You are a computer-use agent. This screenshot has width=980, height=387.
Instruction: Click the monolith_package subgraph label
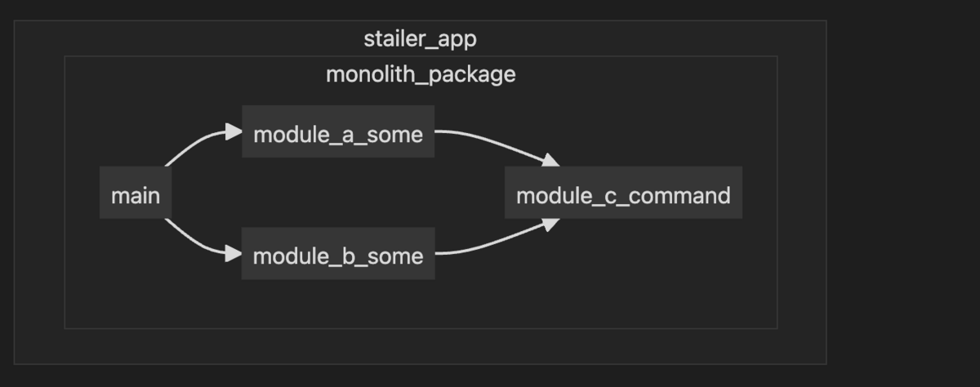[421, 74]
